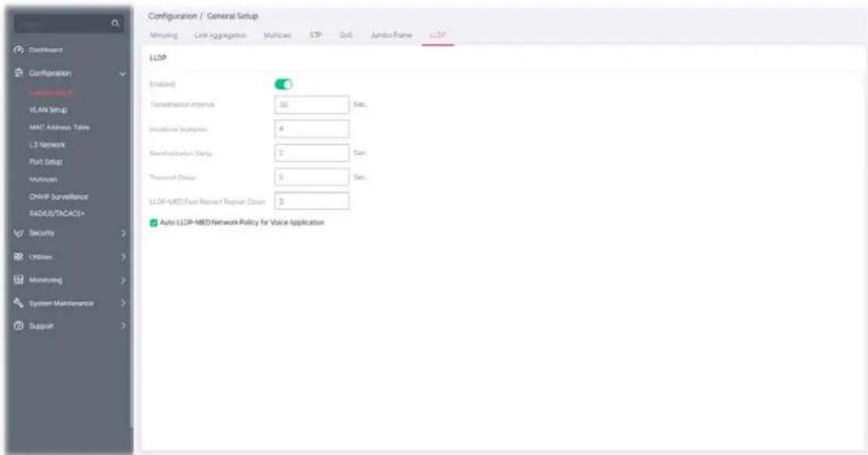Open Multicast in the Configuration submenu

(x=43, y=180)
